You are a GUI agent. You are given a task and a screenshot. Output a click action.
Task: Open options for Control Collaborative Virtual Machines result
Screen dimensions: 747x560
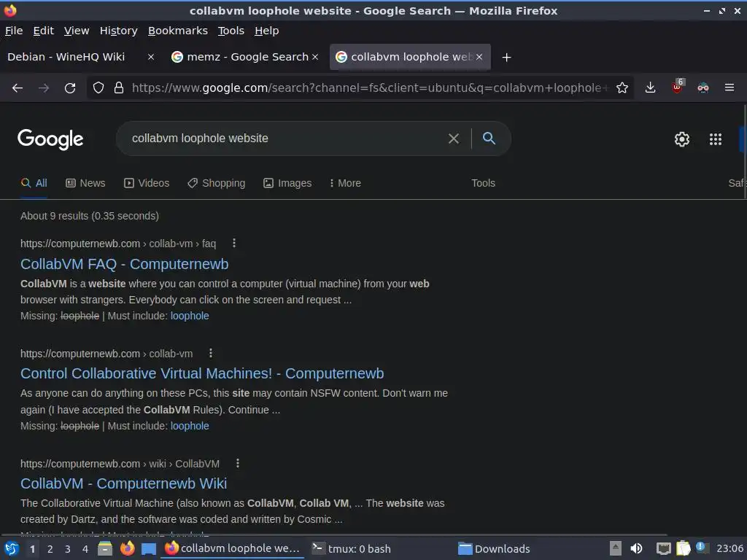[211, 354]
